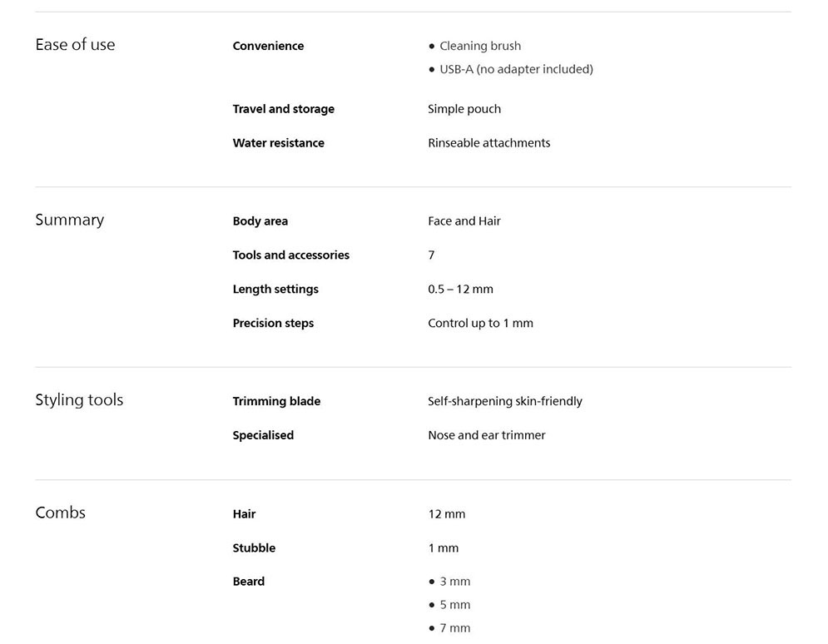Select the "Face and Hair" value
828x644 pixels.
point(464,221)
